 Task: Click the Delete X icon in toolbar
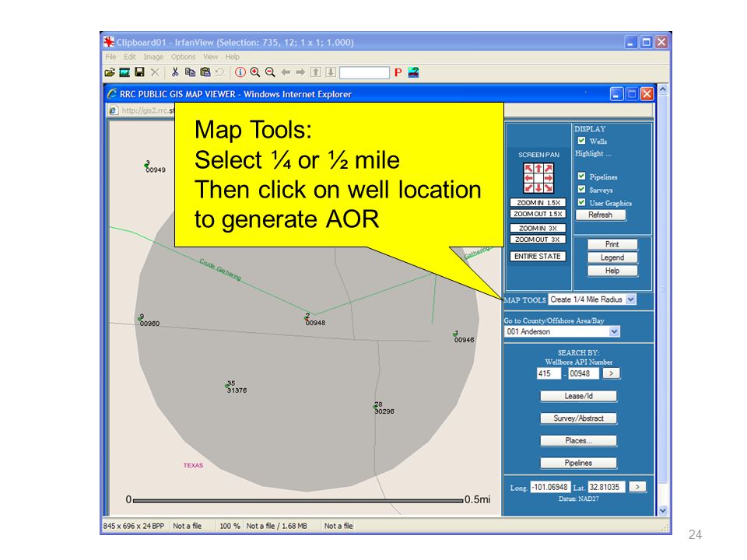[x=155, y=72]
